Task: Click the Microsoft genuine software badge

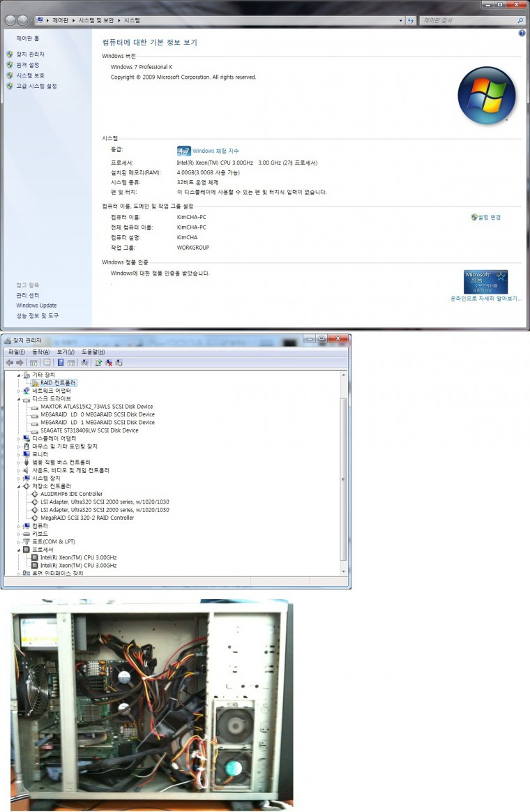Action: [485, 282]
